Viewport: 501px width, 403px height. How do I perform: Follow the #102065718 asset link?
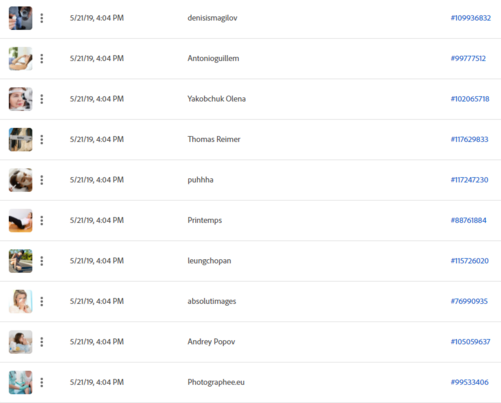[470, 99]
